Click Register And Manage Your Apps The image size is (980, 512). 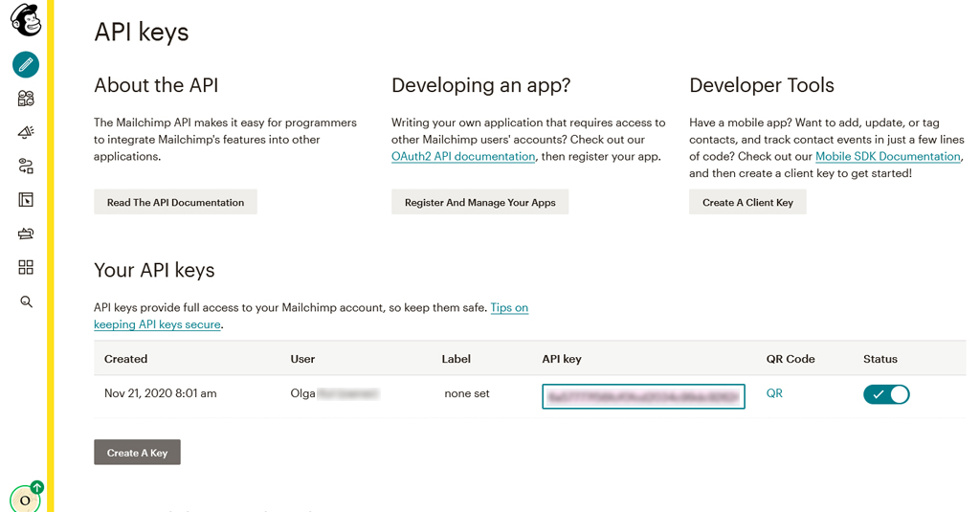[x=479, y=202]
